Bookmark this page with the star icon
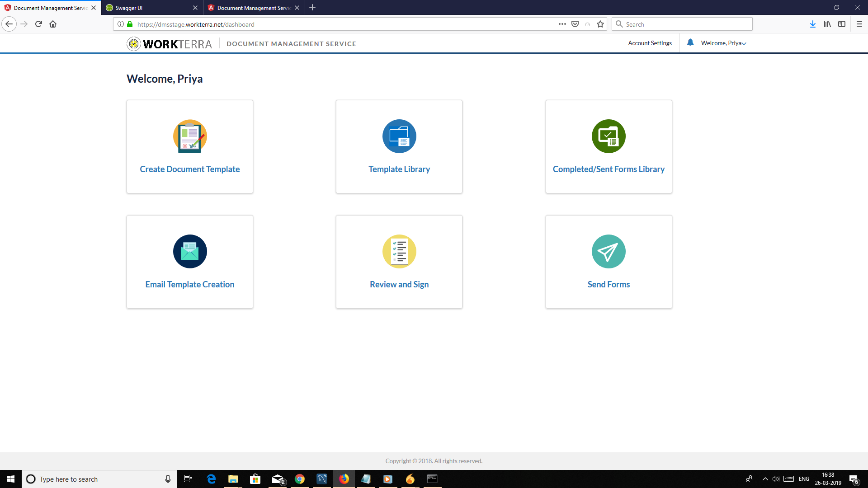 (600, 24)
